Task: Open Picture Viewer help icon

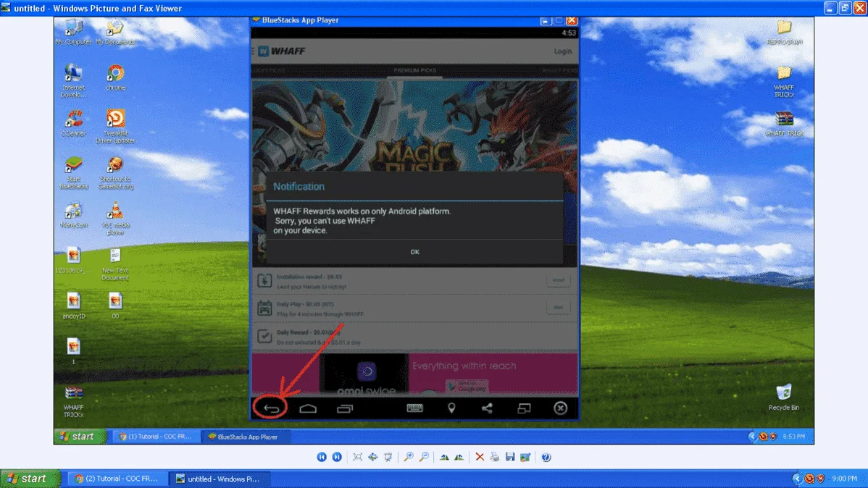Action: (546, 457)
